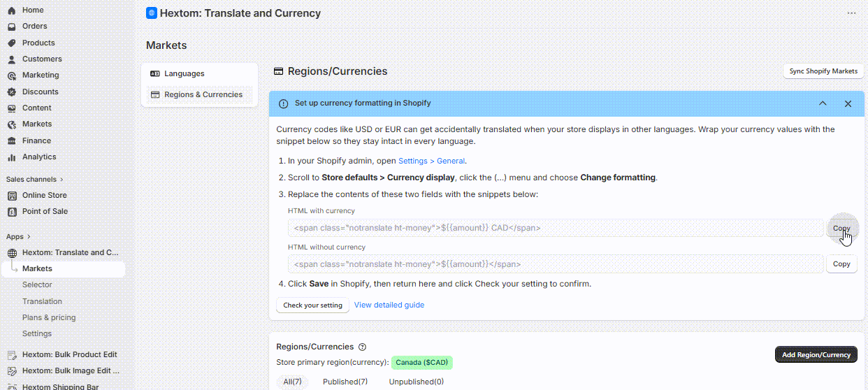Click Hextom Bulk Image Edit icon
This screenshot has height=390, width=868.
tap(12, 371)
